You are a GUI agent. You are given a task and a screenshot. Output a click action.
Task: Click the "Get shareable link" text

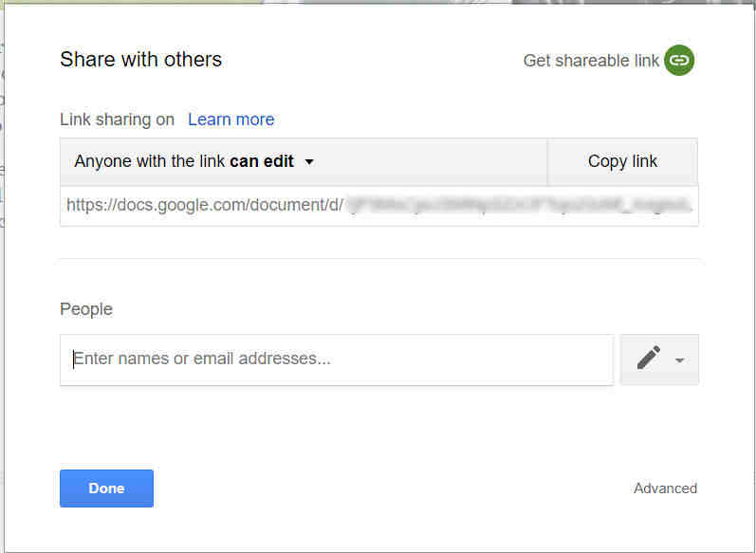tap(591, 61)
